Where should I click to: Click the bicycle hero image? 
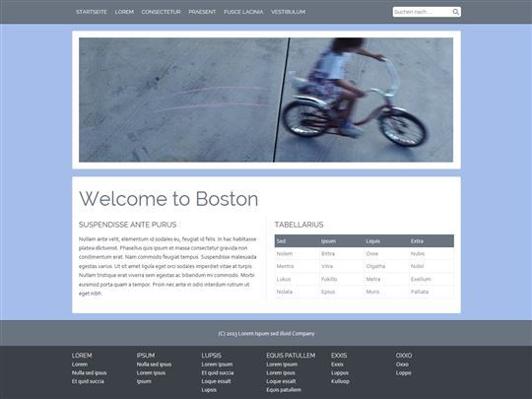[266, 100]
